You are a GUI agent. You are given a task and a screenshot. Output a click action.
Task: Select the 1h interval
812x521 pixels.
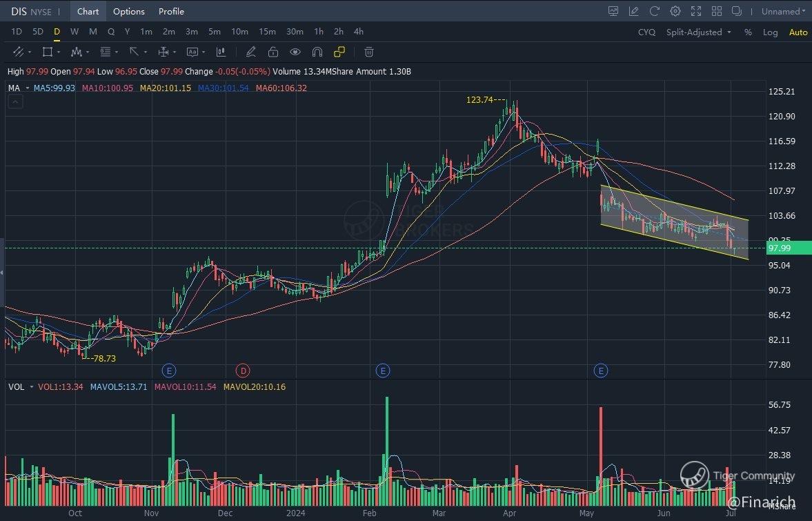pyautogui.click(x=319, y=32)
